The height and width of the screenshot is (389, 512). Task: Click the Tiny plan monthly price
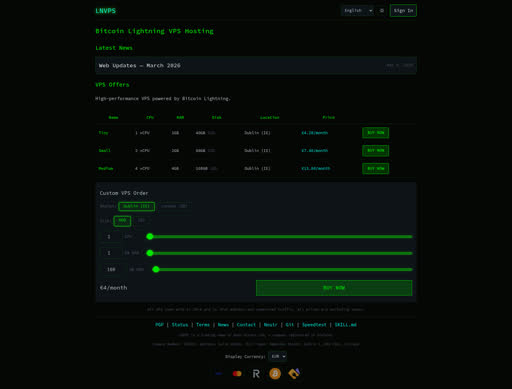coord(314,133)
